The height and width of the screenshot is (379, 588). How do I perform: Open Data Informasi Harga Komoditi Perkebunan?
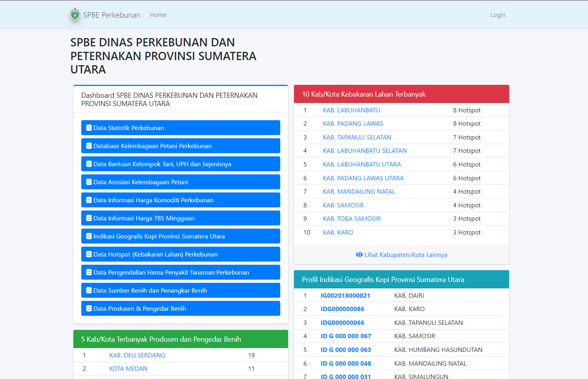[181, 200]
